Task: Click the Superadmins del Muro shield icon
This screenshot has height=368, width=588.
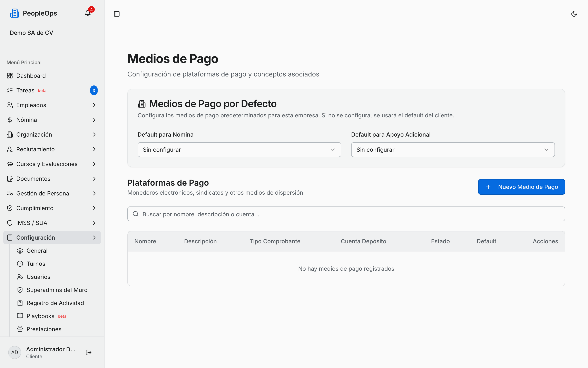Action: pyautogui.click(x=20, y=290)
